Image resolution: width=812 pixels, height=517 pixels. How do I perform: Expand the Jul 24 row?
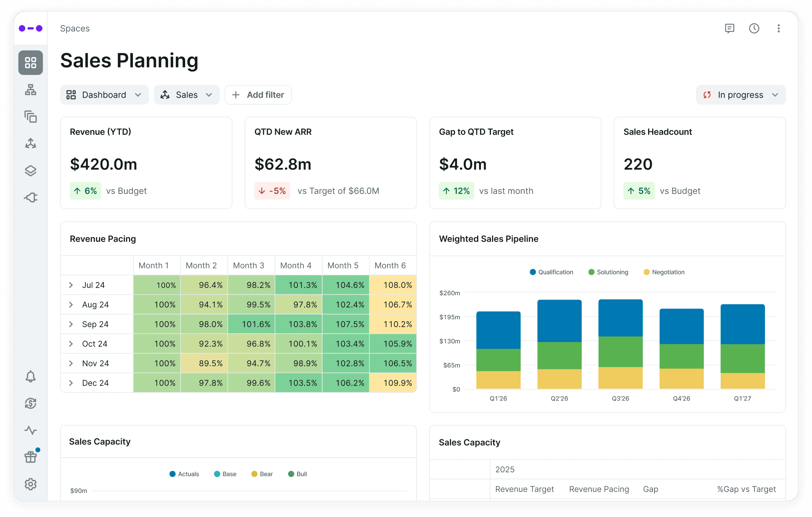click(x=71, y=285)
